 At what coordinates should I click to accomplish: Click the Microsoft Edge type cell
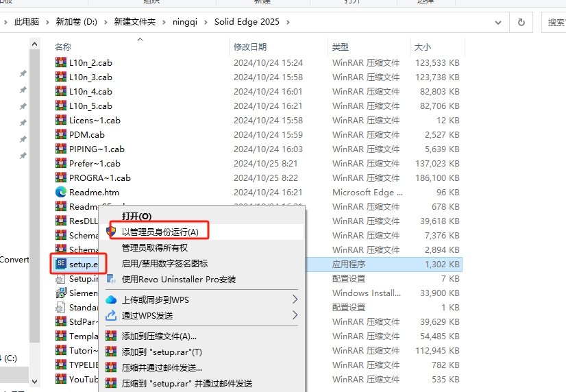[367, 193]
